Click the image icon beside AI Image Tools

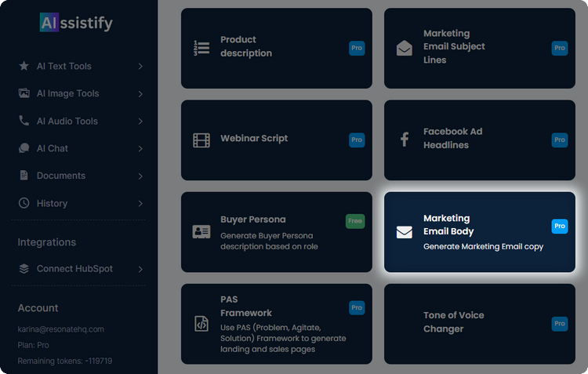tap(24, 93)
